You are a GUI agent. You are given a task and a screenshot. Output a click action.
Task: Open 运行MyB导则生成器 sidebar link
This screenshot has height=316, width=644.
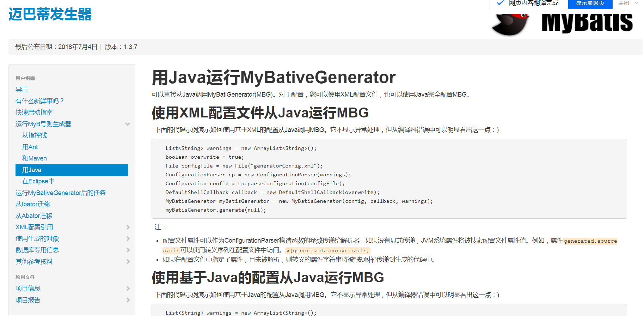(x=43, y=124)
